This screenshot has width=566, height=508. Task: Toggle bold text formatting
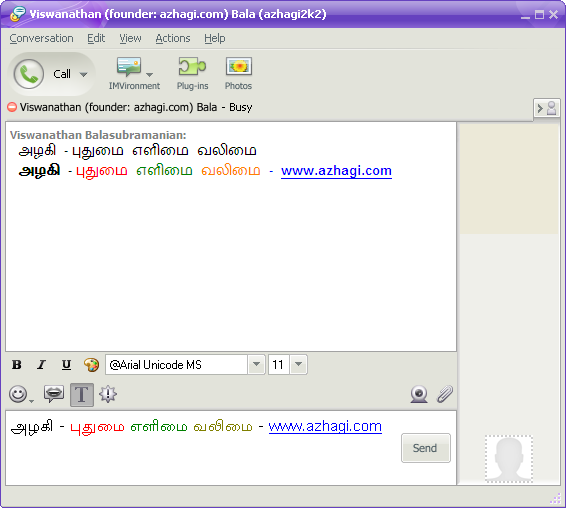pyautogui.click(x=17, y=365)
